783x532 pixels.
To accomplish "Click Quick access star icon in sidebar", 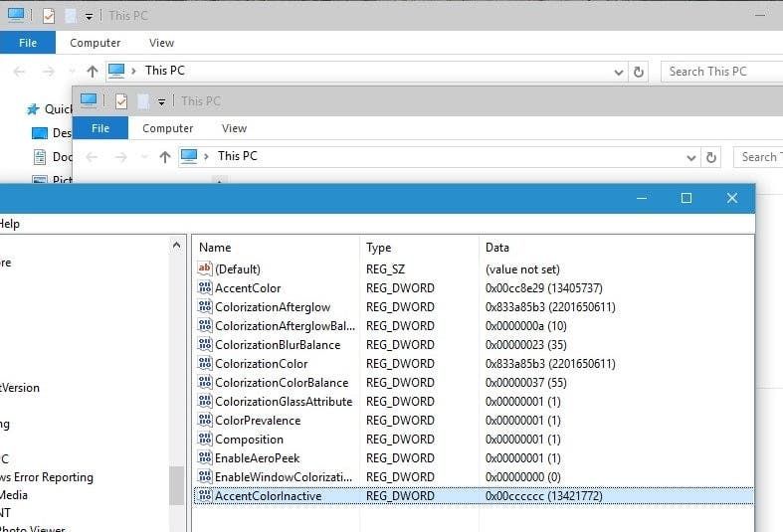I will (x=33, y=109).
